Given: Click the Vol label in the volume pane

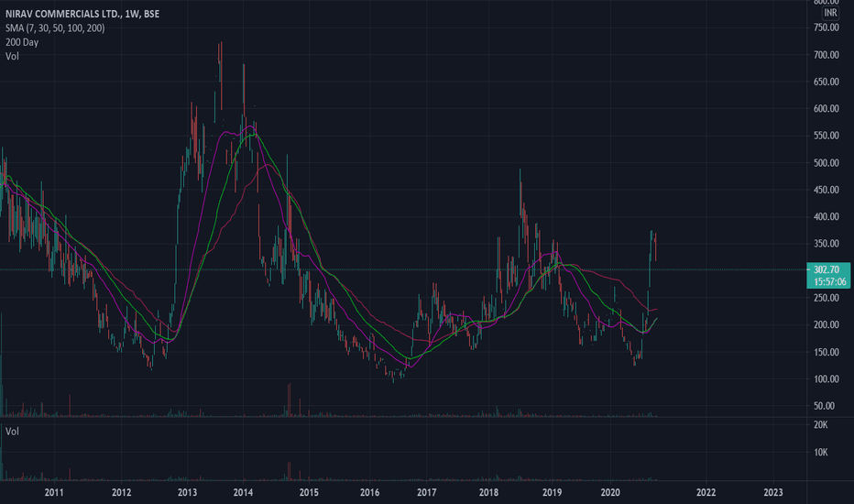Looking at the screenshot, I should coord(12,431).
